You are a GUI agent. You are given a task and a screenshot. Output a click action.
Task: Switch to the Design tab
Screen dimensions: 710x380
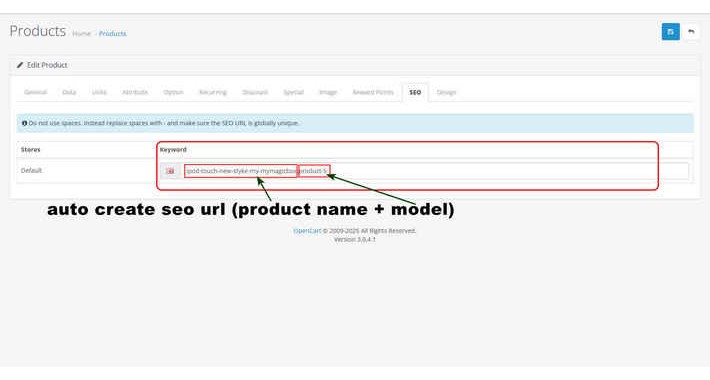(446, 92)
